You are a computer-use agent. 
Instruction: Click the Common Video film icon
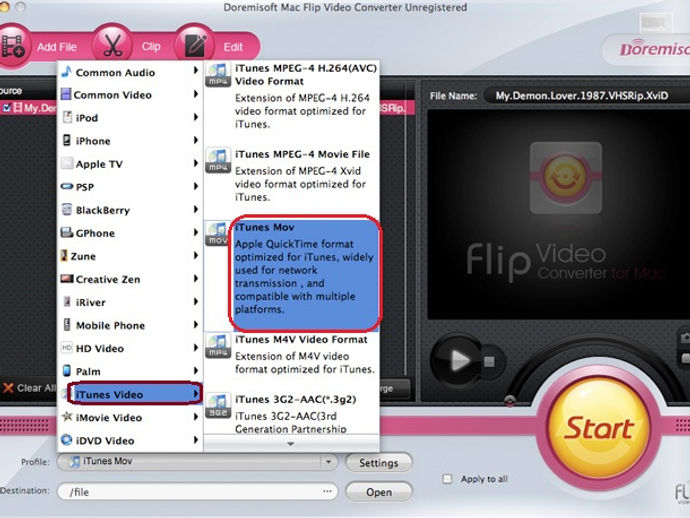(66, 94)
